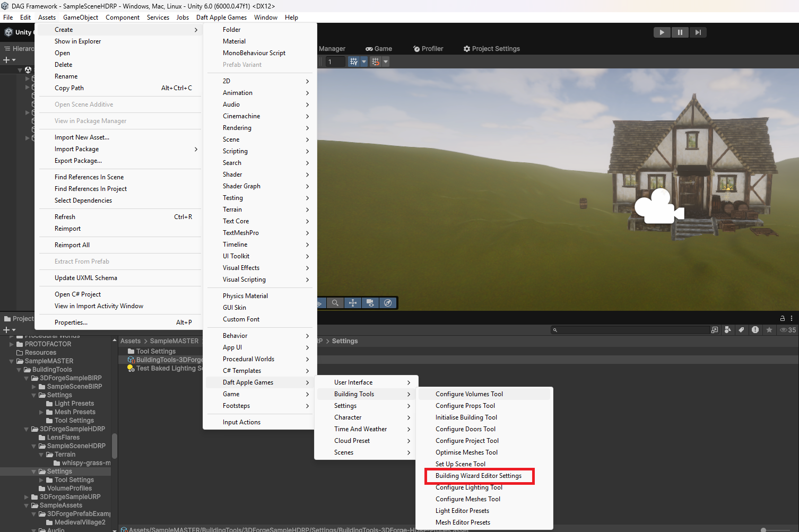Image resolution: width=799 pixels, height=532 pixels.
Task: Click the label filter tag icon
Action: 742,330
